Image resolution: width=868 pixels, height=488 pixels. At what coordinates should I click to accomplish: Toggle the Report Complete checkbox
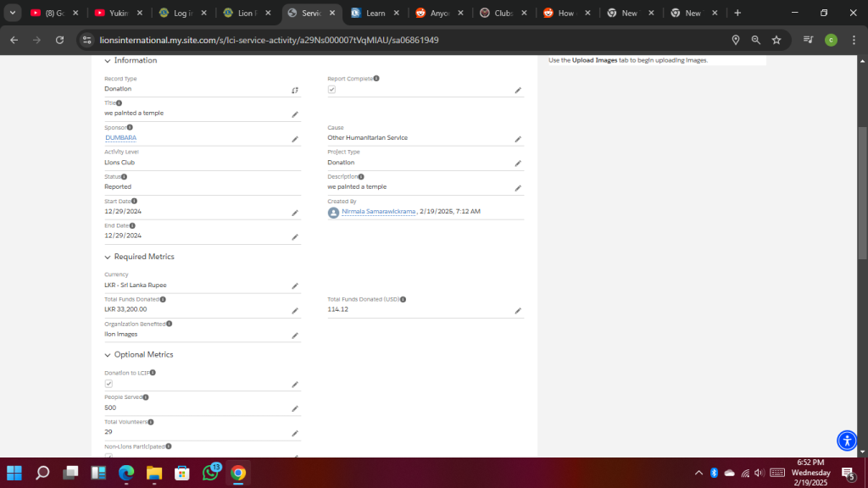click(x=331, y=90)
